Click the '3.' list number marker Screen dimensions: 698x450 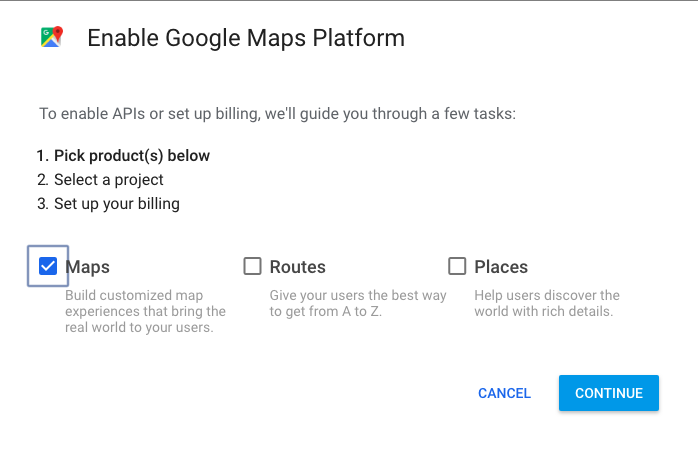42,204
